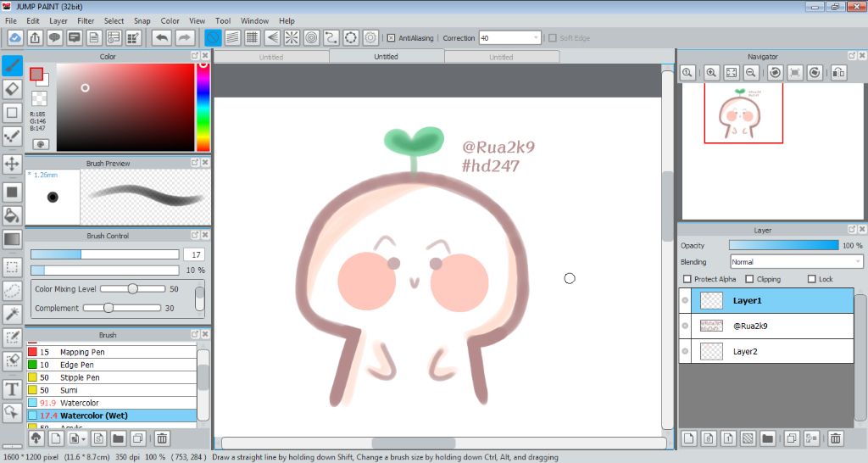Viewport: 868px width, 463px height.
Task: Select the Lasso selection tool
Action: (x=12, y=290)
